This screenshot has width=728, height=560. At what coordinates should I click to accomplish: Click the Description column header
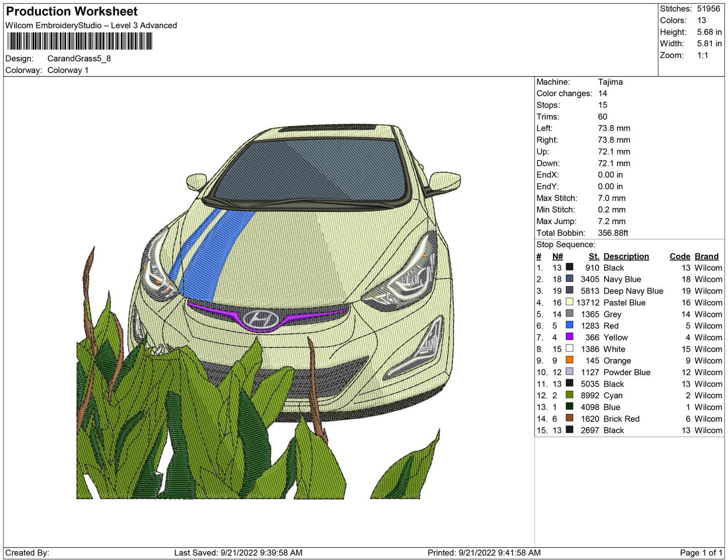[x=626, y=256]
